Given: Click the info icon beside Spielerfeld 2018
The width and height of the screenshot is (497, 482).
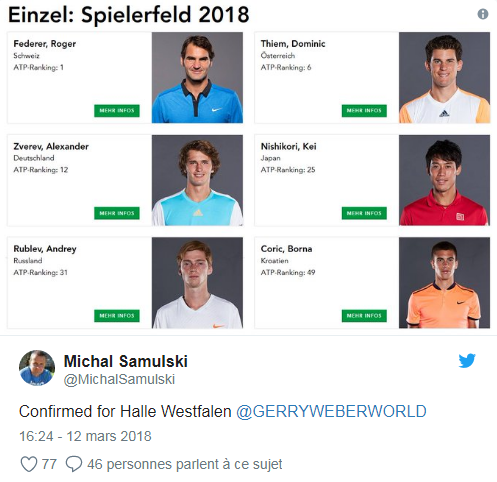Looking at the screenshot, I should 483,14.
